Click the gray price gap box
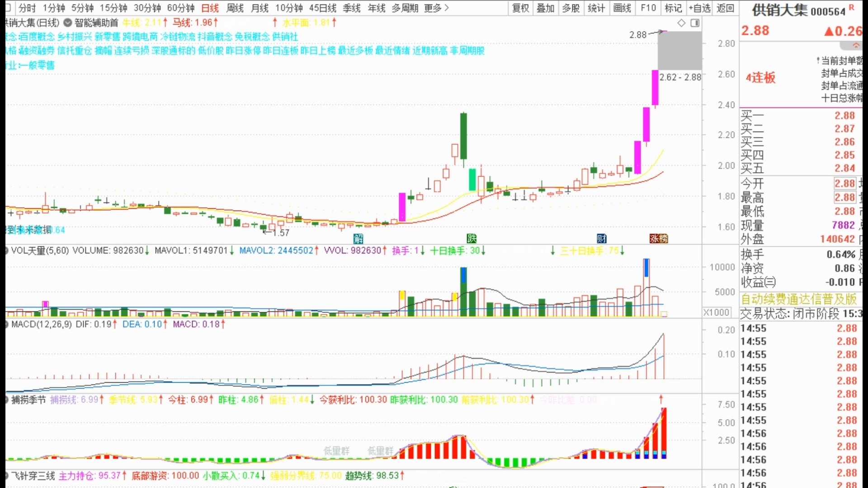The height and width of the screenshot is (488, 868). pyautogui.click(x=679, y=51)
